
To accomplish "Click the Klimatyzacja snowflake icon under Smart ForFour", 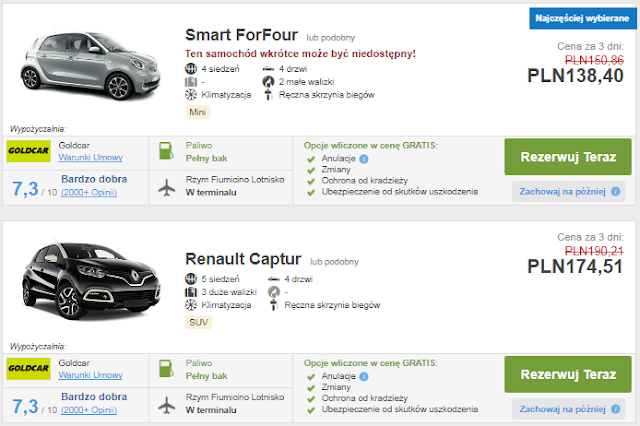I will click(x=192, y=95).
